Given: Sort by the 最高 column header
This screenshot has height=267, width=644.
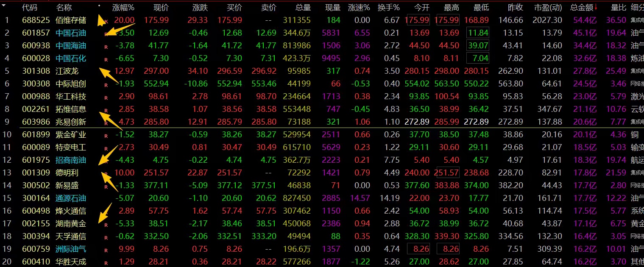Looking at the screenshot, I should click(451, 8).
